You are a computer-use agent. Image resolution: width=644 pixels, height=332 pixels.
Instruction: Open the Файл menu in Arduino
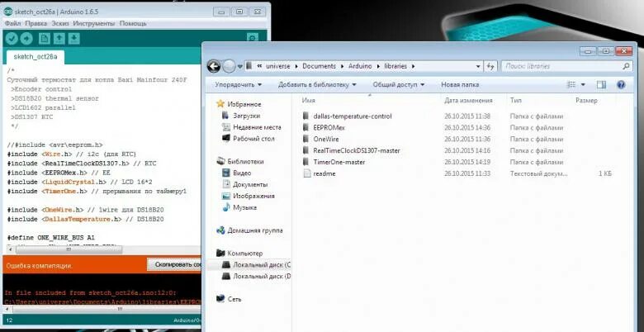(x=12, y=23)
